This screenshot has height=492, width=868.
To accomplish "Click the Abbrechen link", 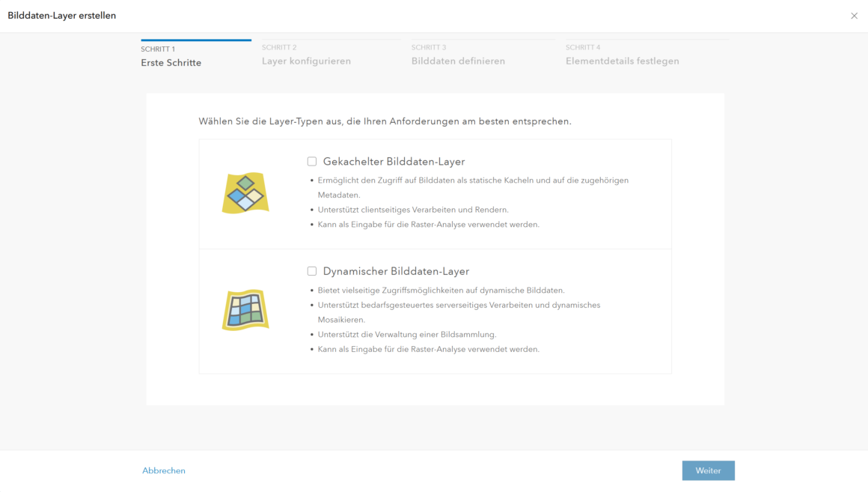I will (x=164, y=470).
